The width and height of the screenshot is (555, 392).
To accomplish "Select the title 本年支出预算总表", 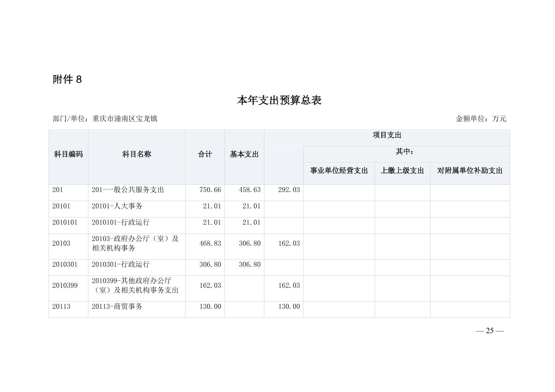I will [279, 100].
